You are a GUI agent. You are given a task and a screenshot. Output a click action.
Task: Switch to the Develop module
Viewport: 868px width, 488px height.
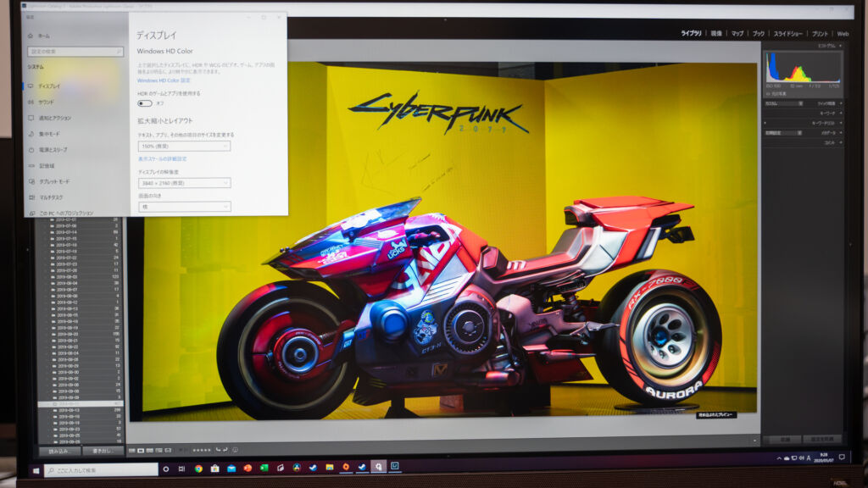(x=716, y=34)
